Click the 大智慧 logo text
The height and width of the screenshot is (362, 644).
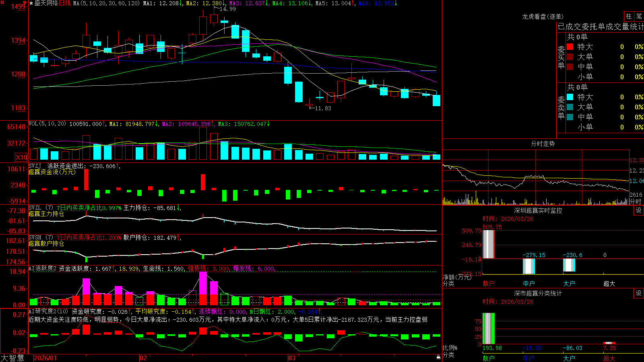12,358
